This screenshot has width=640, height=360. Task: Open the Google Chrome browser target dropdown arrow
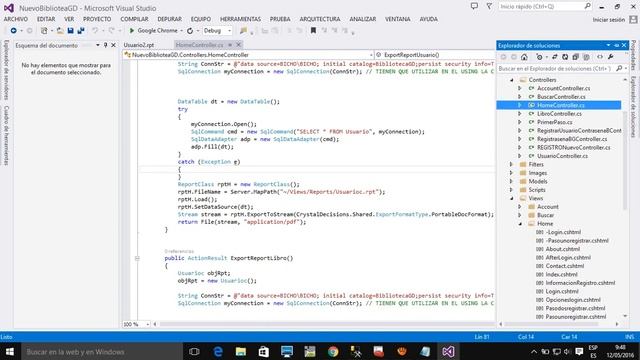coord(181,31)
